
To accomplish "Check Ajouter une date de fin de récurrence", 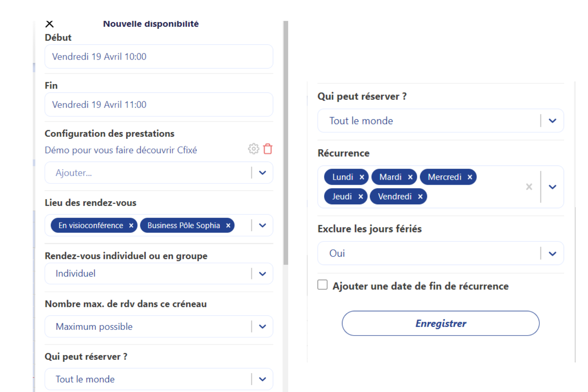I will [322, 285].
